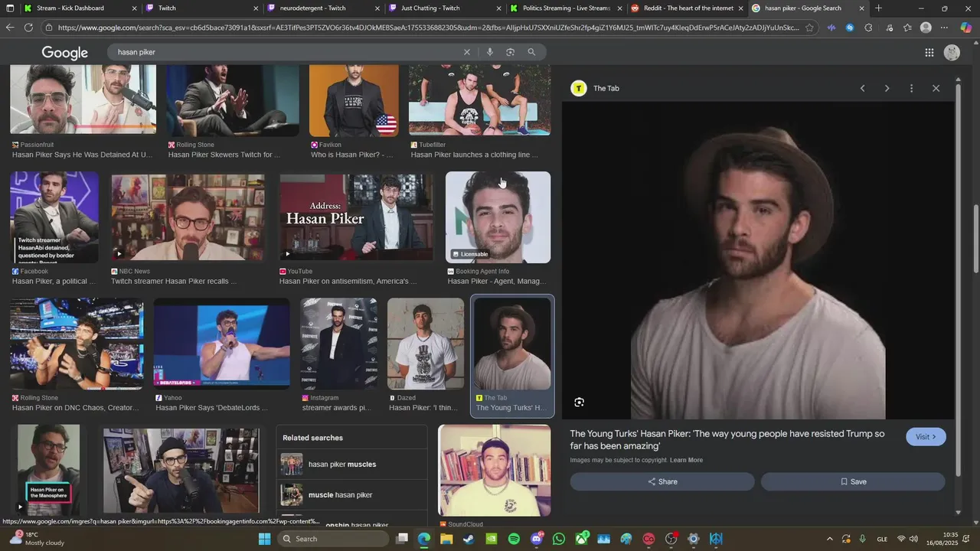Open Yahoo DebateLords image thumbnail
Viewport: 980px width, 551px height.
(222, 344)
